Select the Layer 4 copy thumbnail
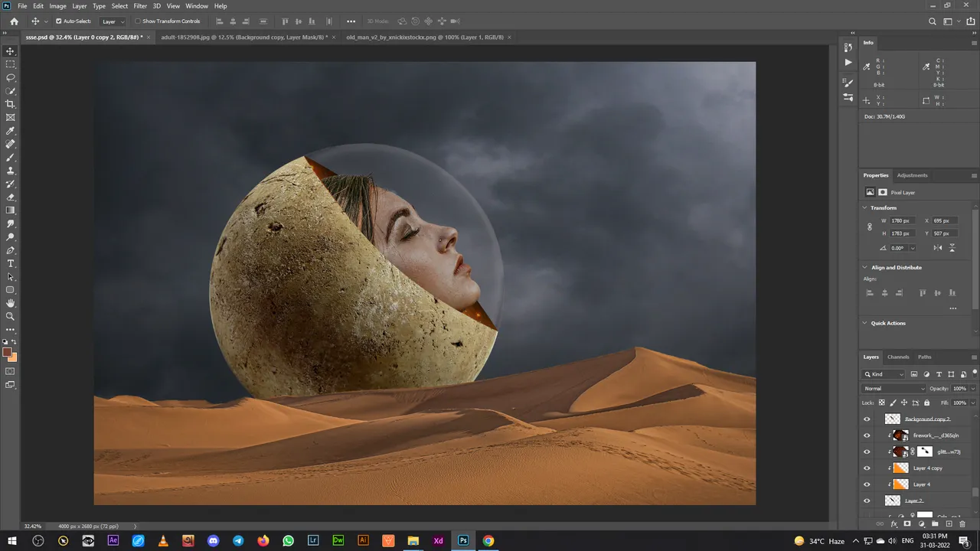 point(901,468)
